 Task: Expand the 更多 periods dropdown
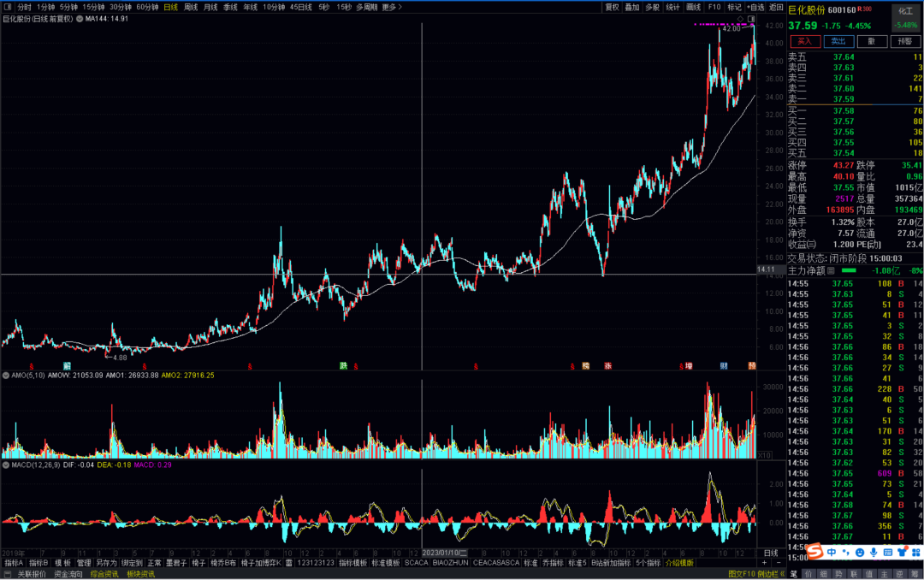[x=390, y=7]
